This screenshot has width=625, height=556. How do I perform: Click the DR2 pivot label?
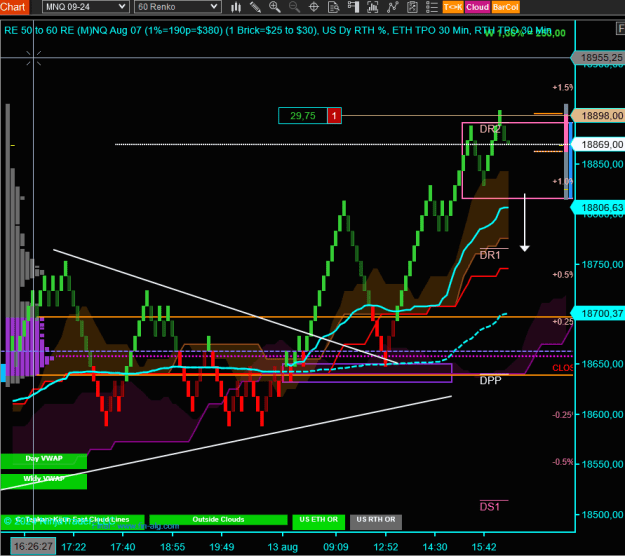tap(490, 129)
